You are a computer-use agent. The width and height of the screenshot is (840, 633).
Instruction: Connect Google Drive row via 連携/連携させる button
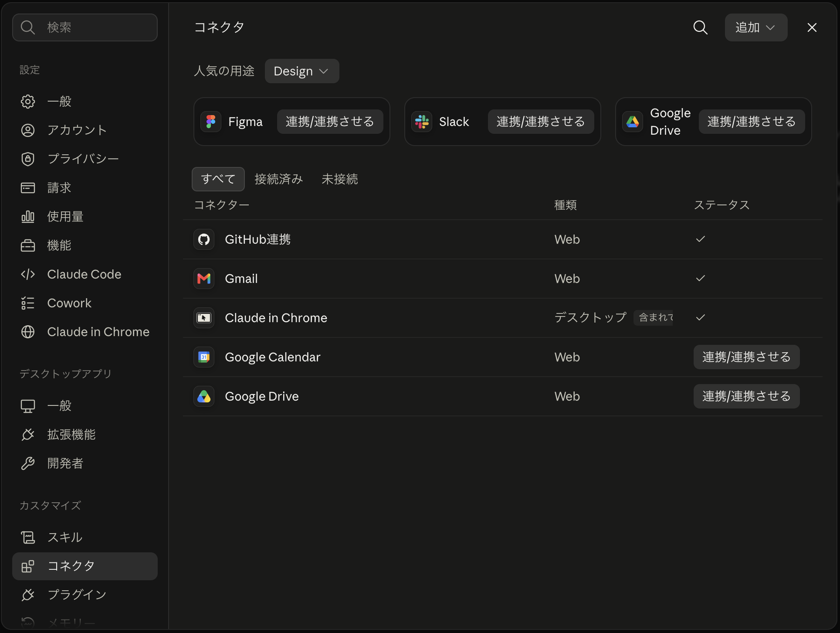[746, 396]
